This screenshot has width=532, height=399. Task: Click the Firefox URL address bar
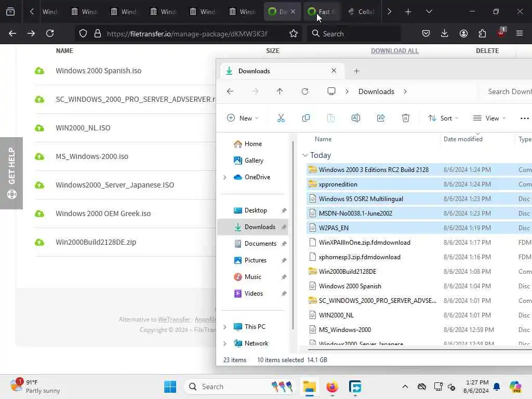[x=187, y=34]
